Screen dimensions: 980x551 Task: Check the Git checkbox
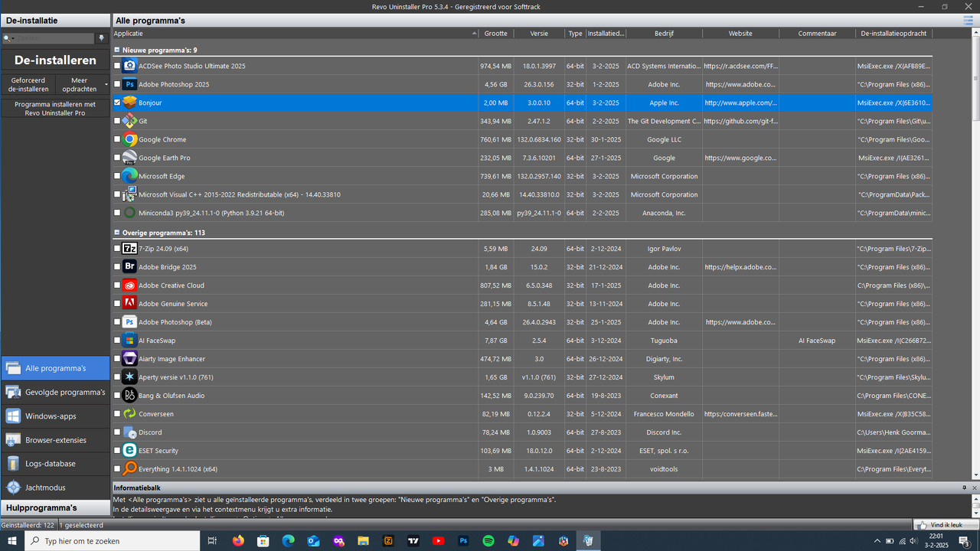pyautogui.click(x=117, y=121)
